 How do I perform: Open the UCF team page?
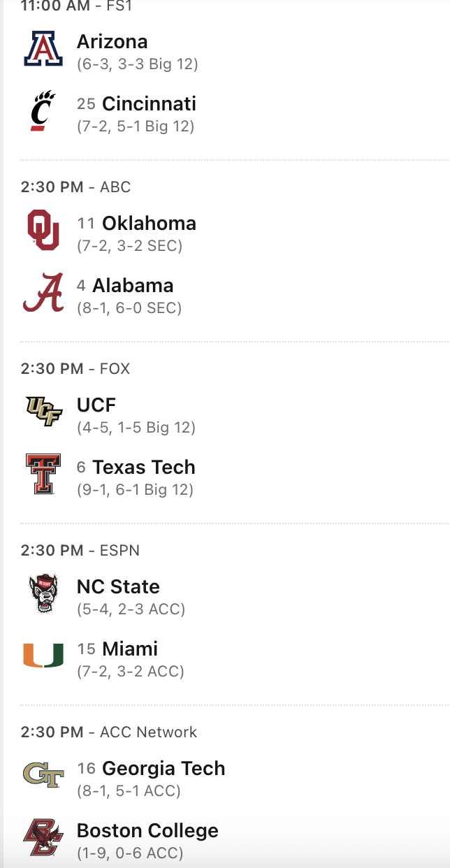pos(96,405)
